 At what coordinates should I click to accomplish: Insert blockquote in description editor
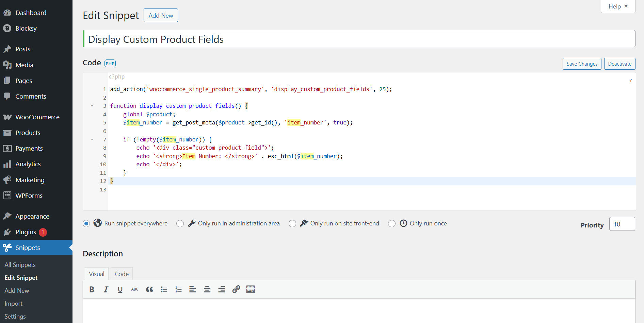tap(149, 289)
